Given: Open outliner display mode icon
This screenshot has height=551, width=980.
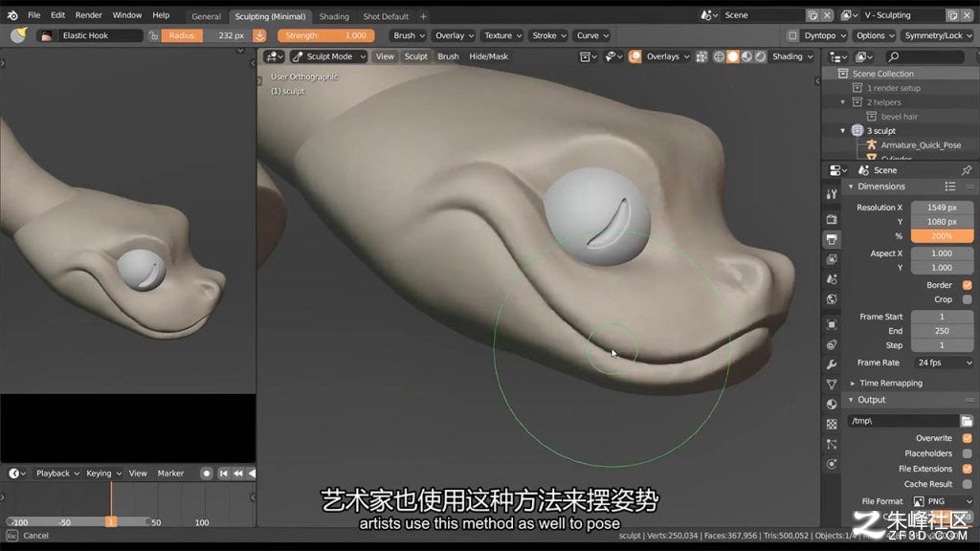Looking at the screenshot, I should pos(837,56).
